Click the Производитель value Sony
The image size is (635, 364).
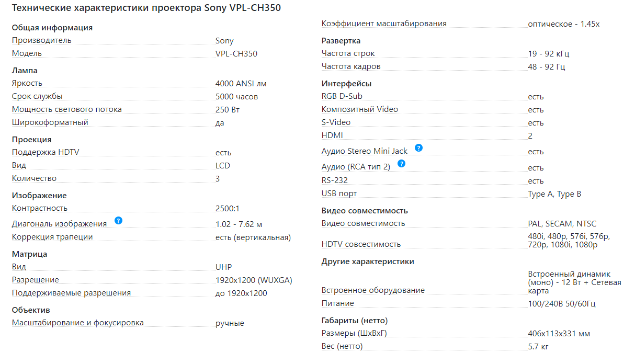pos(224,41)
